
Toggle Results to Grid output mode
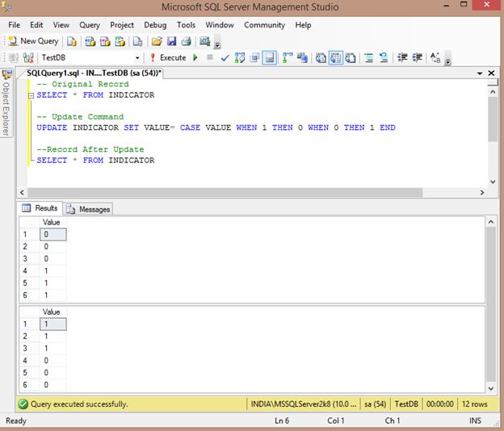click(335, 58)
